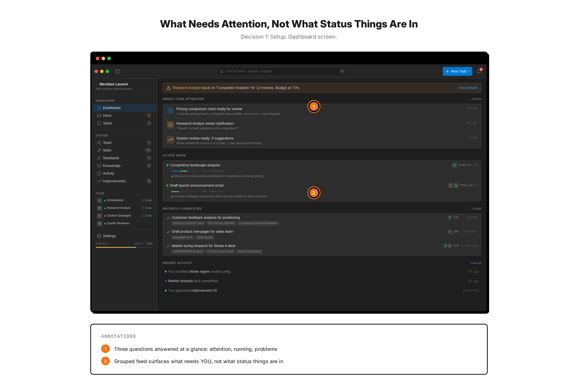Click the Skills wrench icon
This screenshot has width=578, height=392.
(99, 150)
